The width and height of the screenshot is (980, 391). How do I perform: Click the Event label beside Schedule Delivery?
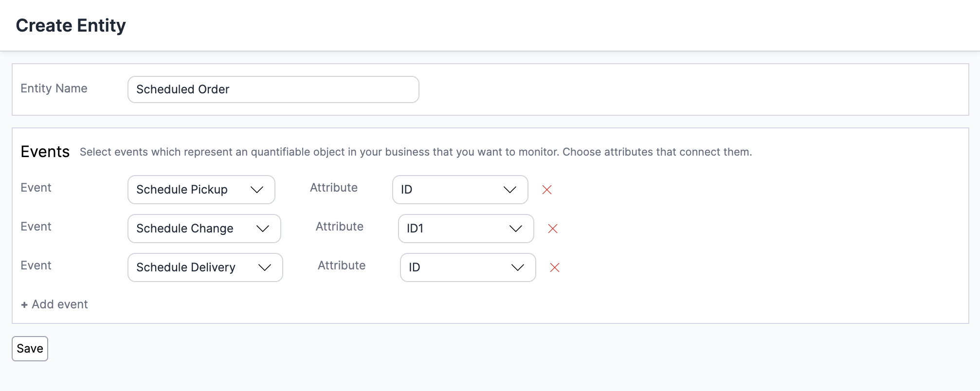tap(36, 266)
